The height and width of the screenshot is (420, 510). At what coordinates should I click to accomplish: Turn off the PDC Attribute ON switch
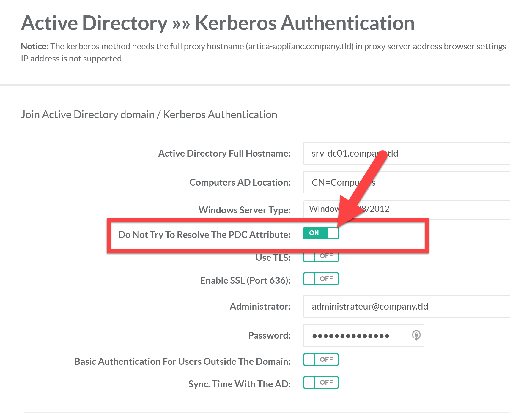click(x=321, y=233)
